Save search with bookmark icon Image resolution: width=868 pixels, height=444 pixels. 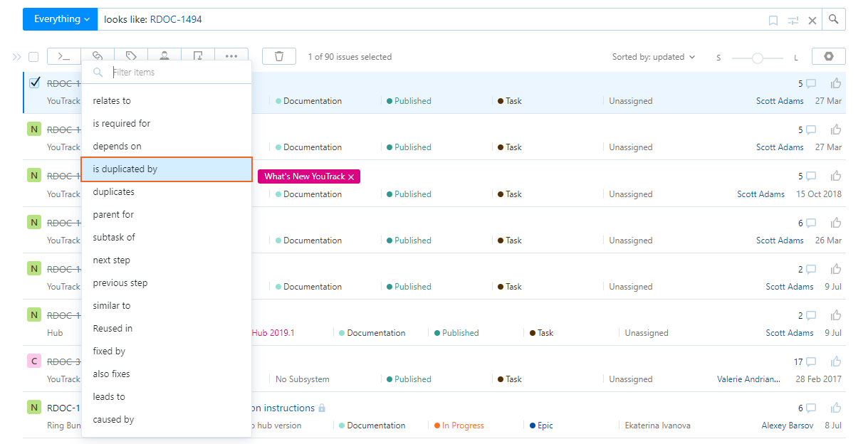point(773,21)
